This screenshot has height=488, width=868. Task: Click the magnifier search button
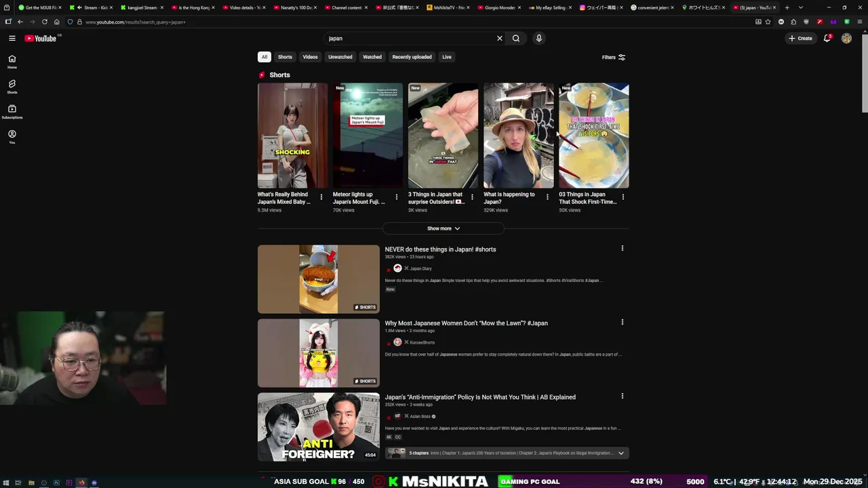click(516, 39)
